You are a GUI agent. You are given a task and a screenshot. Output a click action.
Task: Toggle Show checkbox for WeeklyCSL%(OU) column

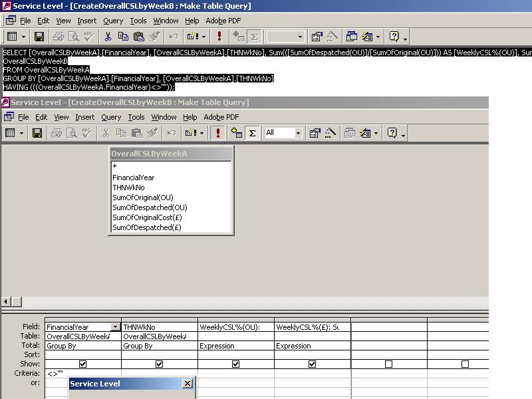(x=236, y=364)
